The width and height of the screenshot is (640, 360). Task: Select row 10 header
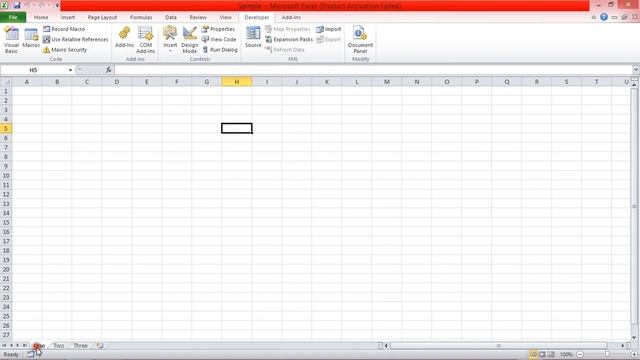(x=6, y=176)
